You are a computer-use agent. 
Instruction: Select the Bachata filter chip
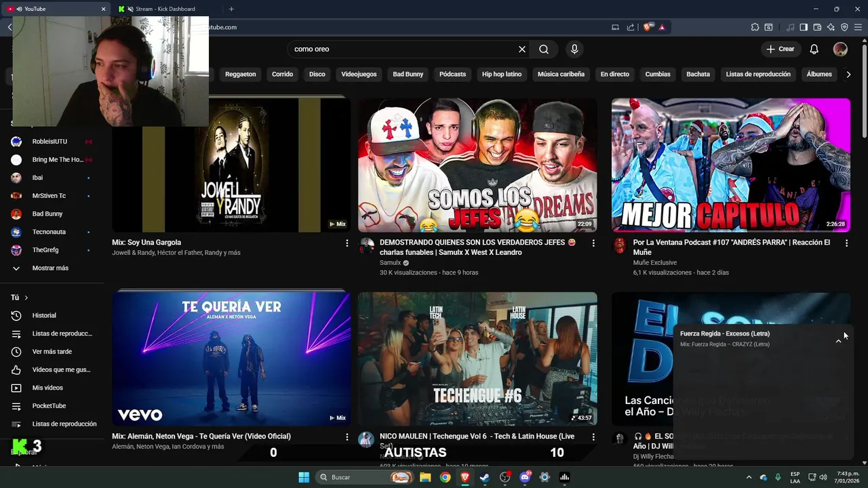[698, 75]
